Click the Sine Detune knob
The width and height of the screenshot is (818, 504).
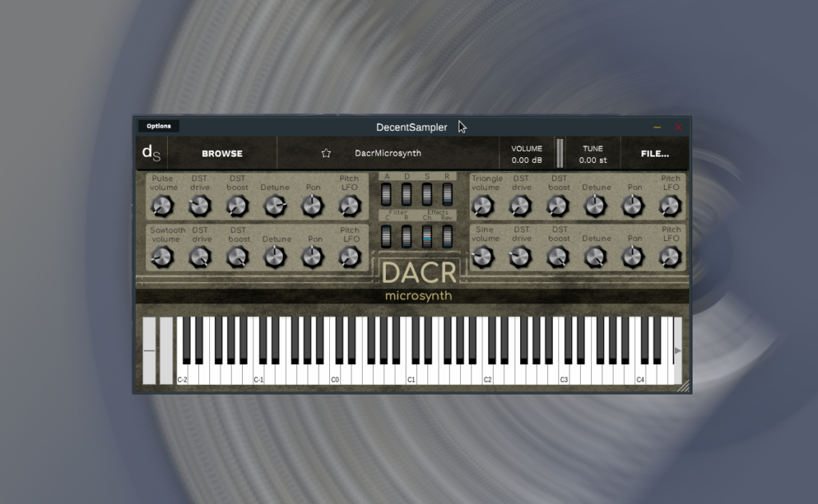coord(595,257)
